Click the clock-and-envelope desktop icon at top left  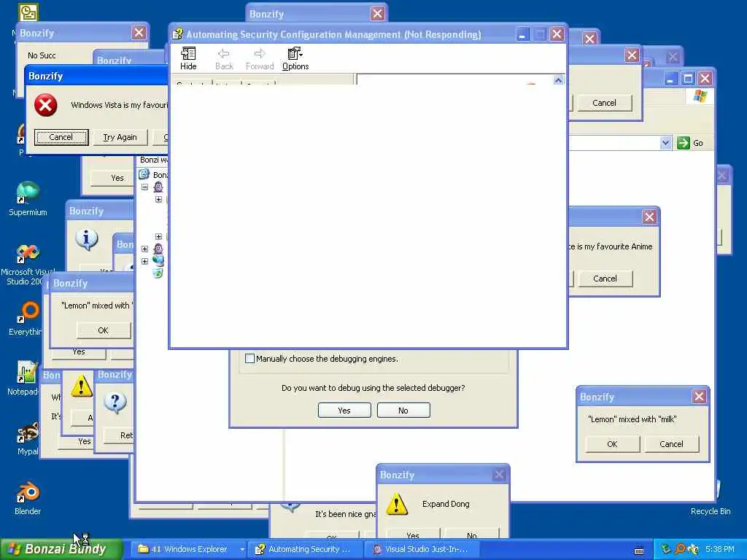point(28,12)
